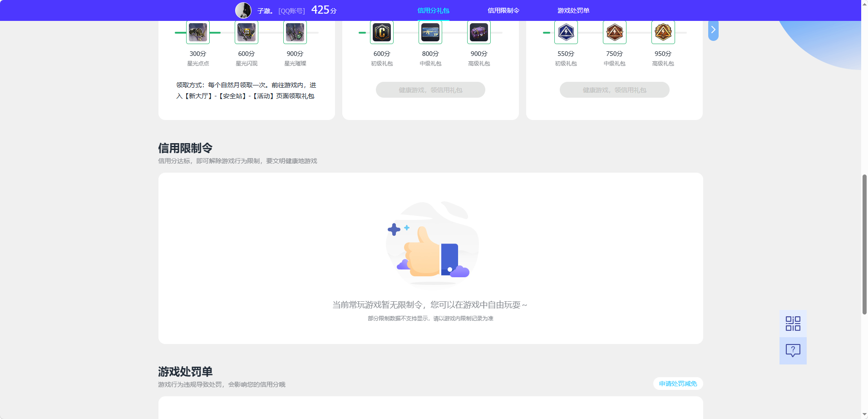The height and width of the screenshot is (419, 868).
Task: Select the 950分 高级礼包 gold badge icon
Action: pyautogui.click(x=663, y=32)
